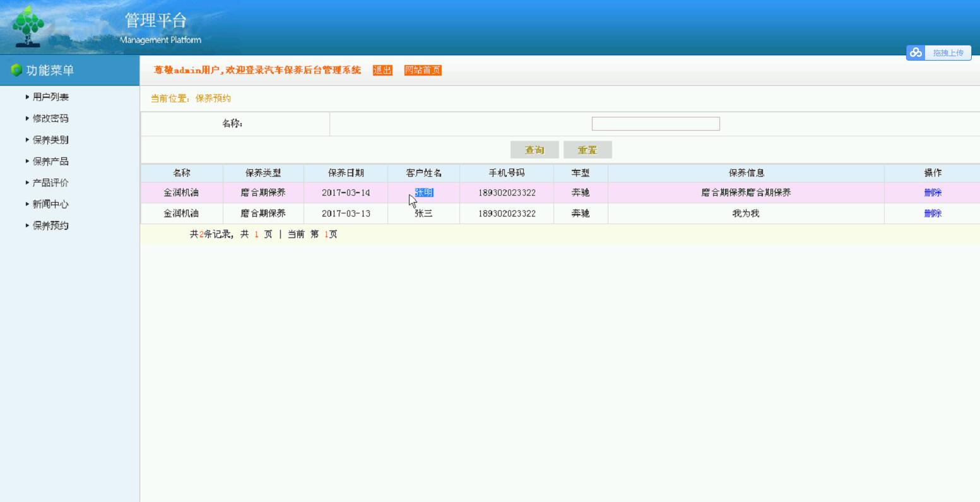Click the 名称 column header
The width and height of the screenshot is (980, 502).
coord(182,173)
